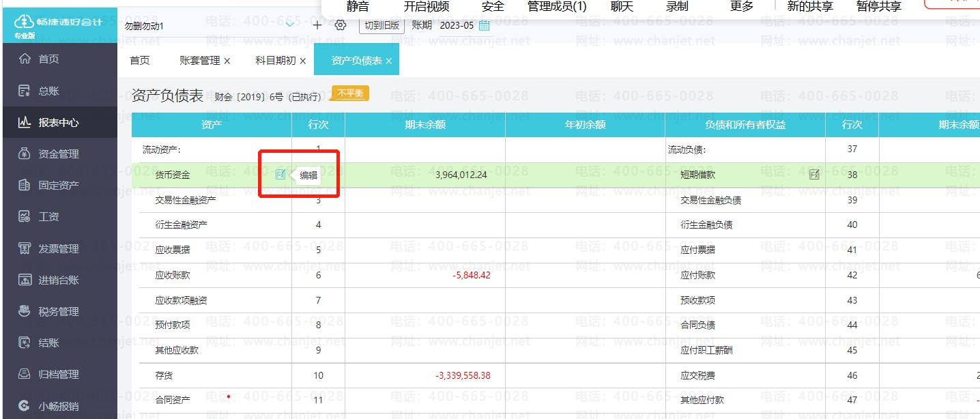
Task: Select the 应收款项融资 row label
Action: (x=182, y=300)
